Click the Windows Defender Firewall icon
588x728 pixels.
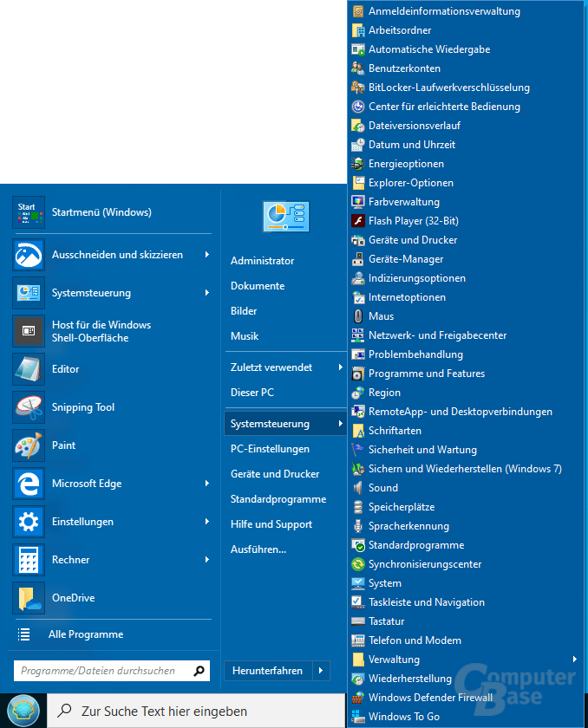pyautogui.click(x=358, y=698)
